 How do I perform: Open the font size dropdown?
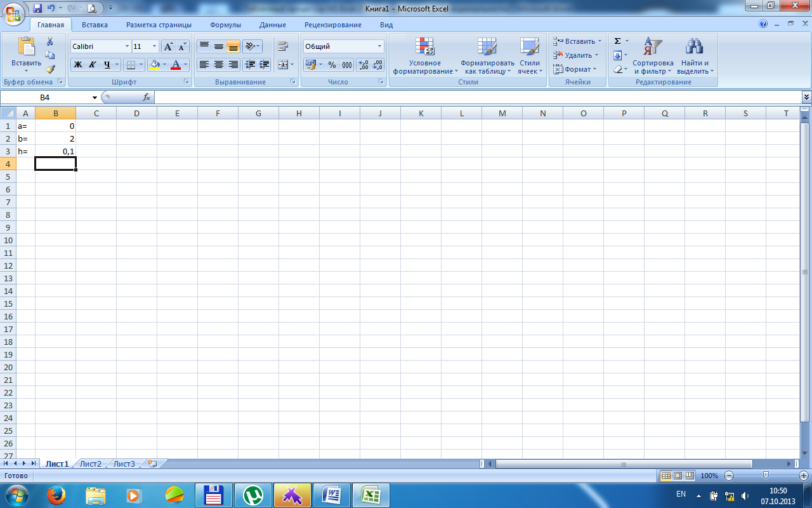[x=154, y=46]
